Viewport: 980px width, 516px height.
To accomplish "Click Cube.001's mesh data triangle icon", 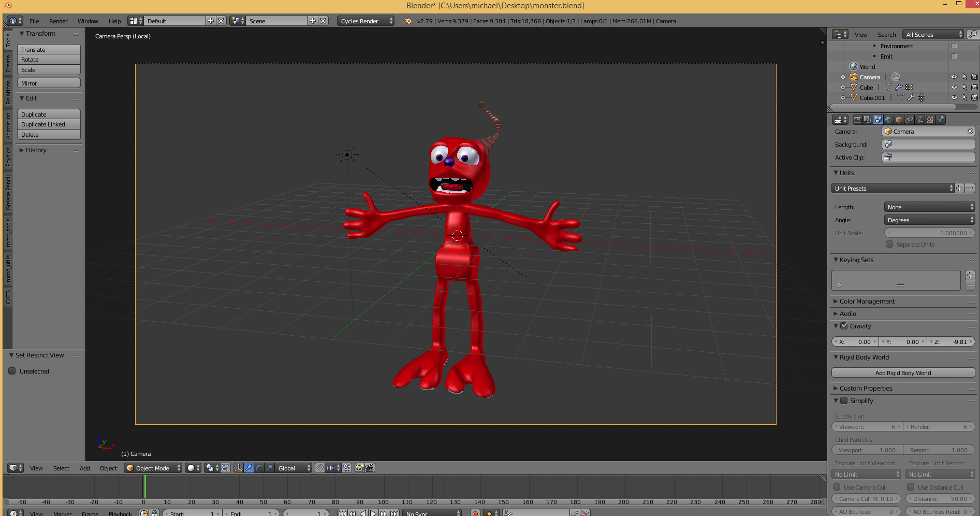I will 900,97.
